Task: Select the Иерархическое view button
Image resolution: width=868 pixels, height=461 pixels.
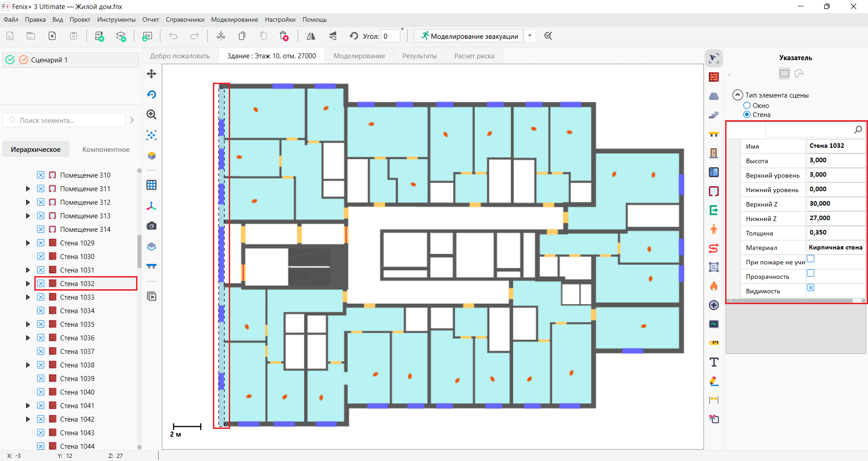Action: click(36, 150)
